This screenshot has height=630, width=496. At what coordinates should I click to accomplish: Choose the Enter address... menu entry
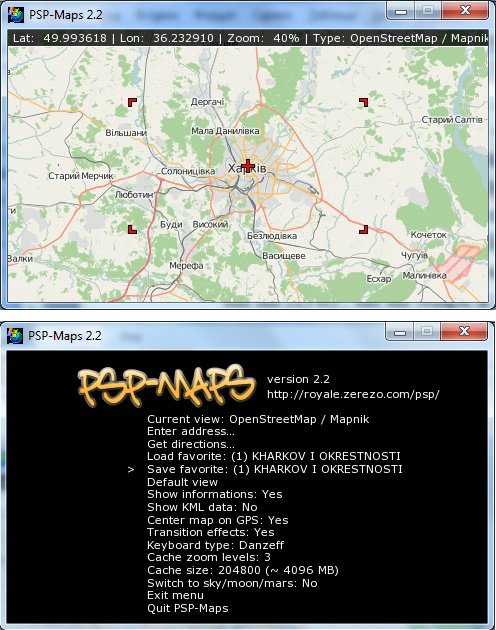191,432
